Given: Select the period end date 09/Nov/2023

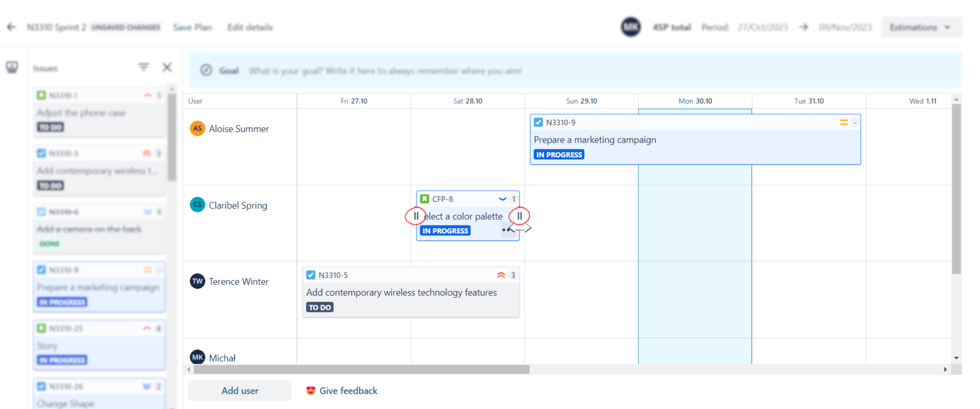Looking at the screenshot, I should [845, 27].
